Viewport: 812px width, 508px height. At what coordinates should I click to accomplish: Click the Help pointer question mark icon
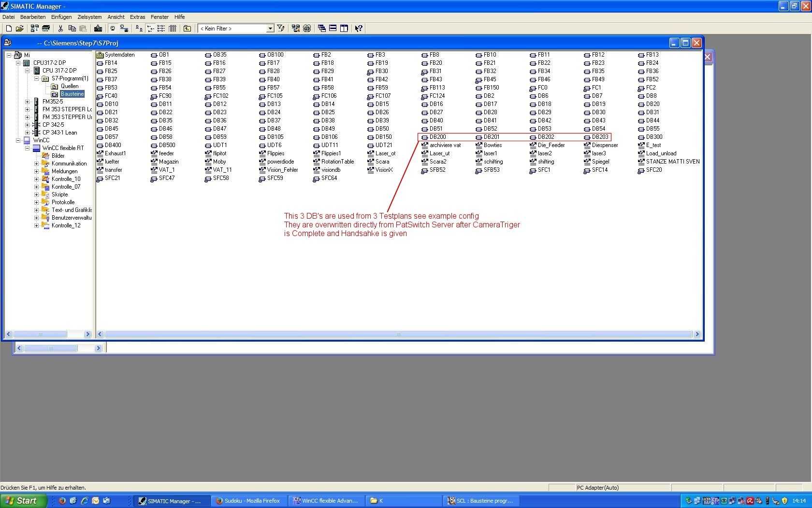(359, 29)
